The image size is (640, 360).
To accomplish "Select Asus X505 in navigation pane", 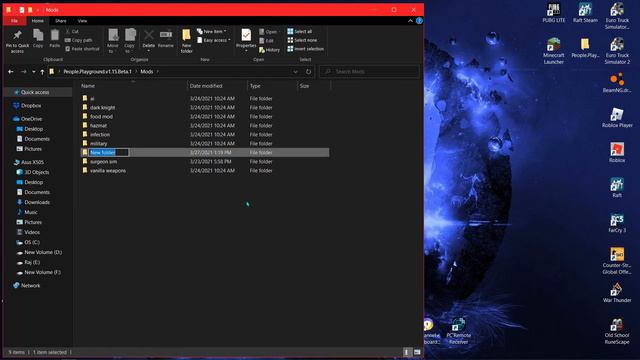I will click(32, 162).
